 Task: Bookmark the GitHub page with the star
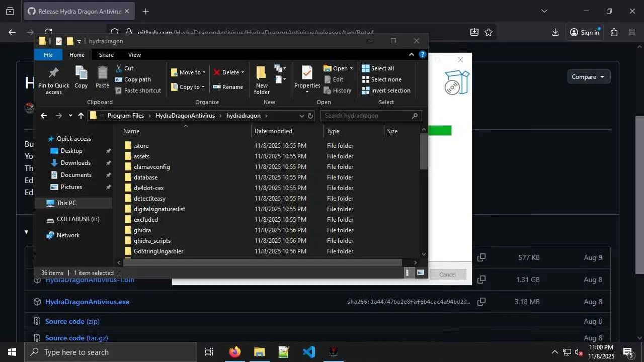pos(489,32)
